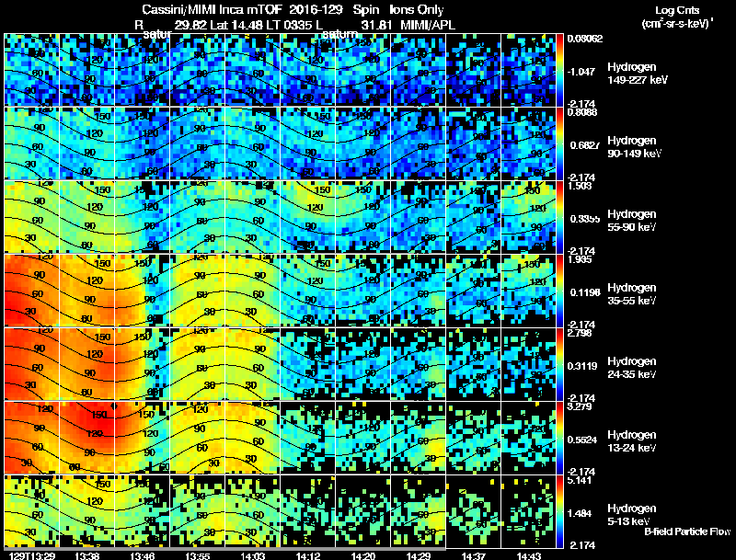The width and height of the screenshot is (736, 560).
Task: Open the 90-149 keV panel at 14:20
Action: (362, 143)
